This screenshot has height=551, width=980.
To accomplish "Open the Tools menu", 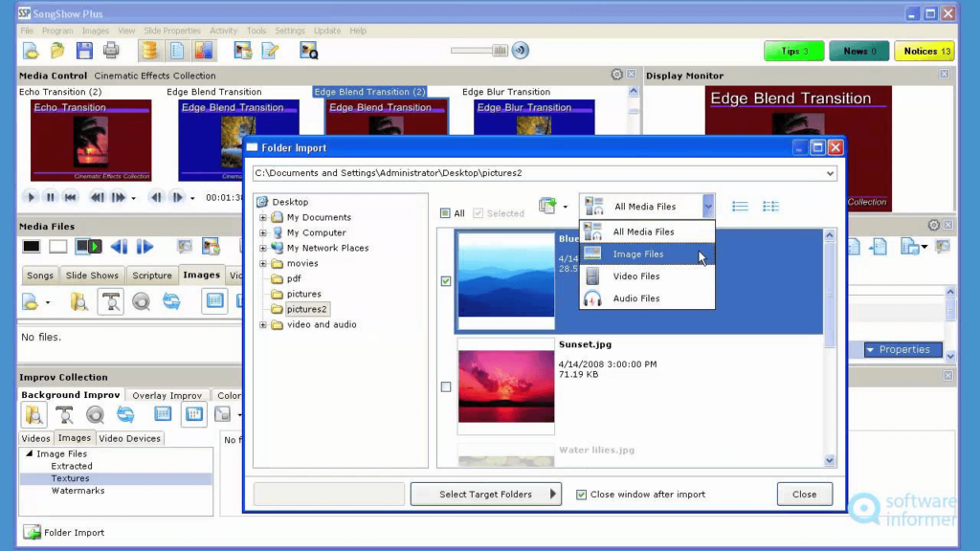I will pos(256,30).
